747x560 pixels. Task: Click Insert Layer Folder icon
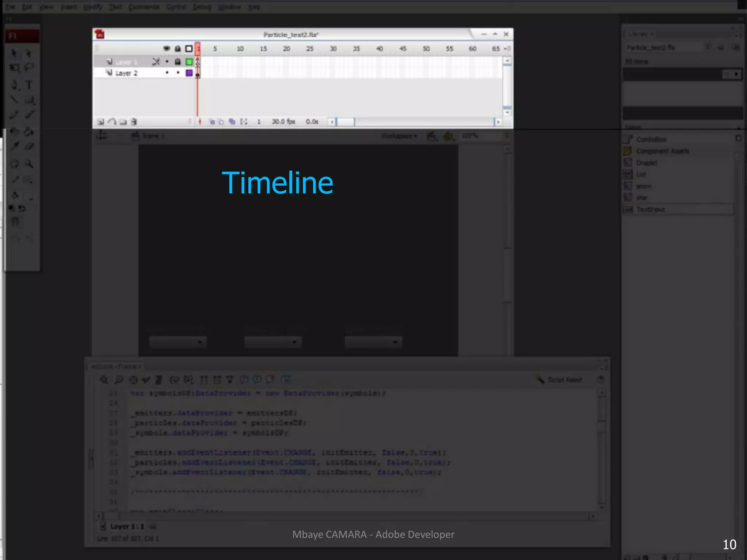click(x=123, y=122)
